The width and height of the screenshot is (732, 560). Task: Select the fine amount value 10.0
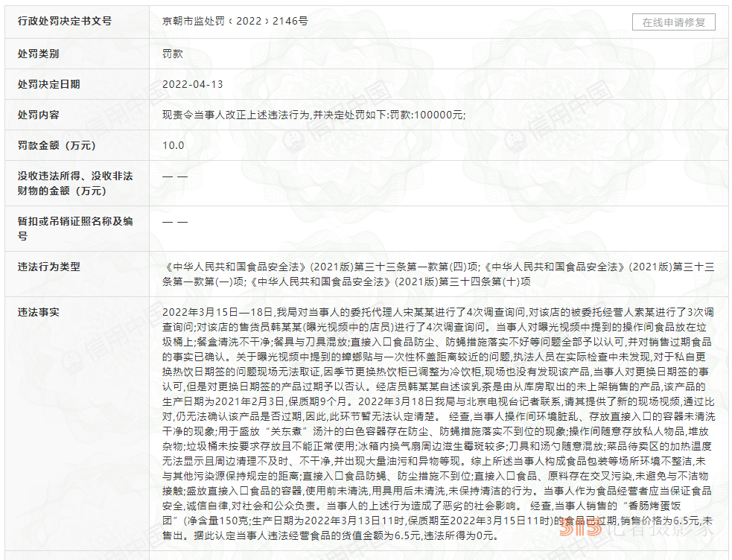click(174, 145)
